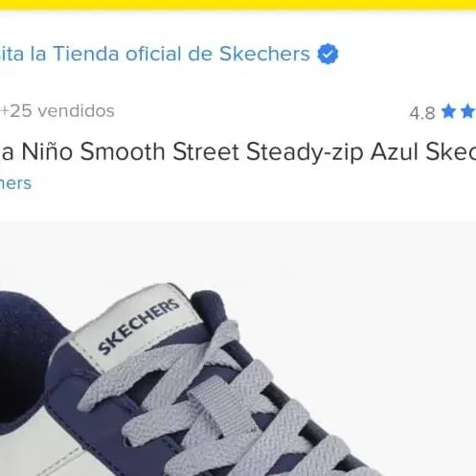Open the Tienda oficial de Skechers link
Viewport: 476px width, 476px height.
[x=155, y=54]
